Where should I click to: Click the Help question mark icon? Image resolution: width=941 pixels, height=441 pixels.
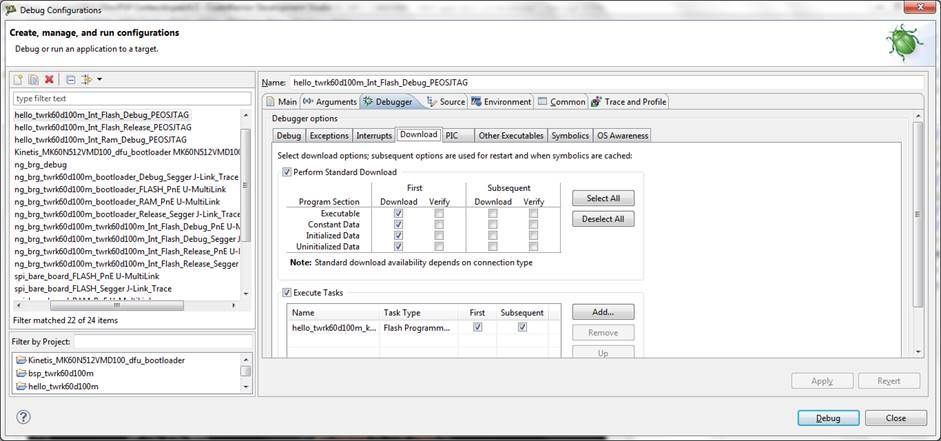(x=23, y=417)
